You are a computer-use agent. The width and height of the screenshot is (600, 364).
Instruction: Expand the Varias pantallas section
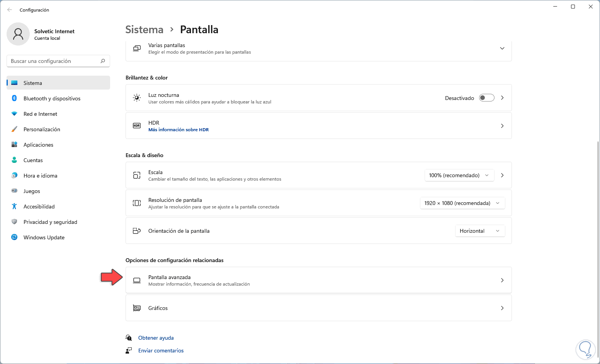(x=502, y=48)
